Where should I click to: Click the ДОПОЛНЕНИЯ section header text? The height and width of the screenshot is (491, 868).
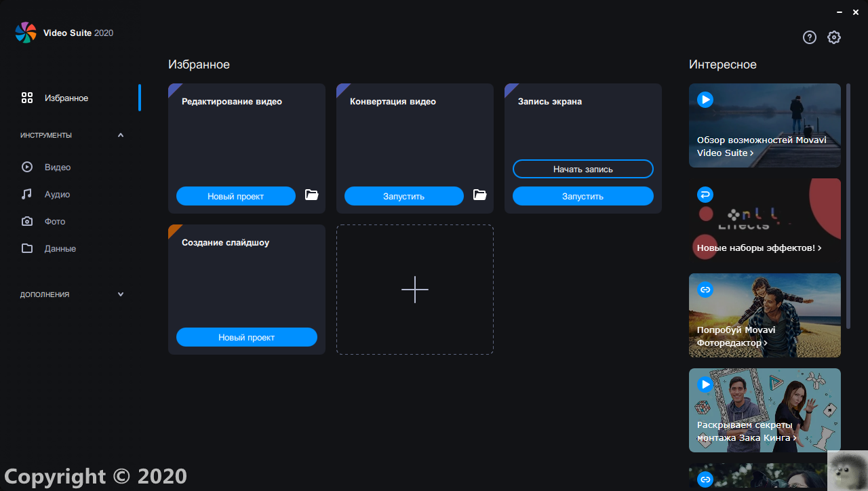click(x=45, y=294)
